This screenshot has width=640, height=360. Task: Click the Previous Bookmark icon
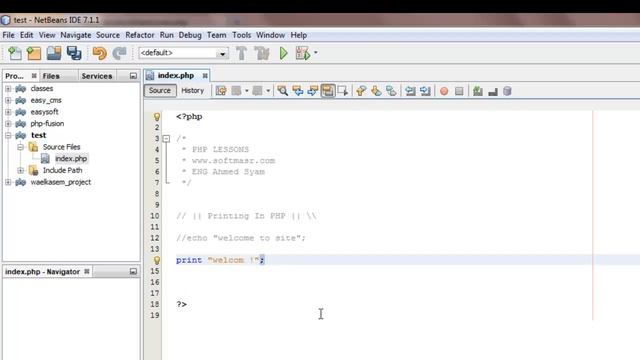click(x=361, y=91)
